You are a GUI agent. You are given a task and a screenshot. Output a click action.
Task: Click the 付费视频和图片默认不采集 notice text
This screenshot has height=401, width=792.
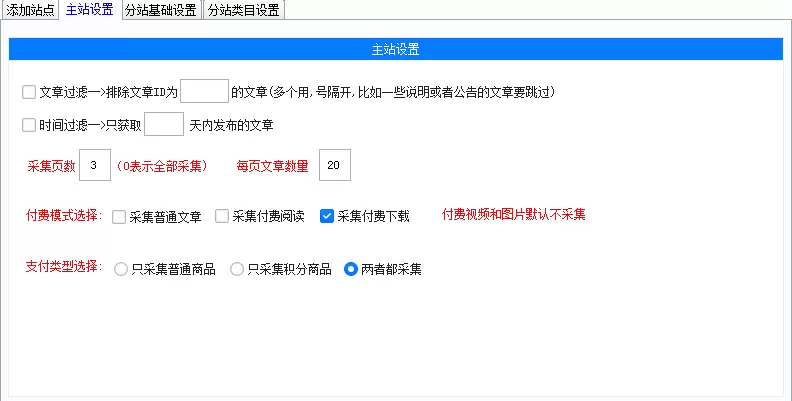click(x=514, y=215)
